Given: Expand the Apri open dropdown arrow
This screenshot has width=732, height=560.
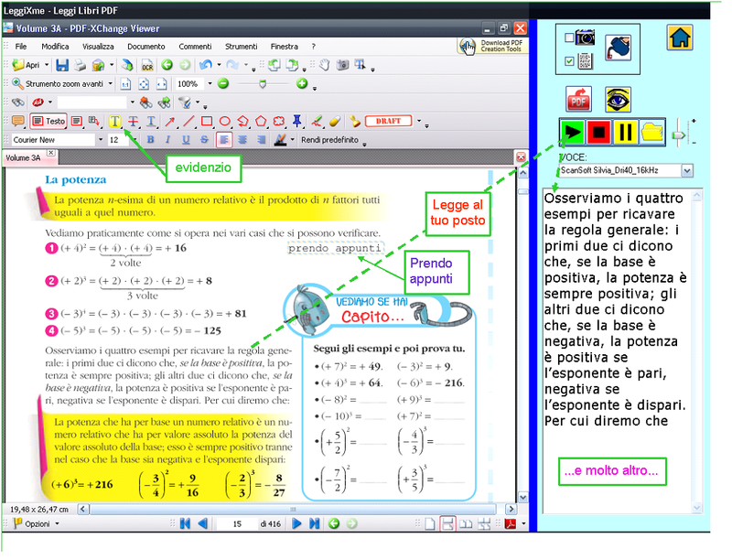Looking at the screenshot, I should point(47,65).
